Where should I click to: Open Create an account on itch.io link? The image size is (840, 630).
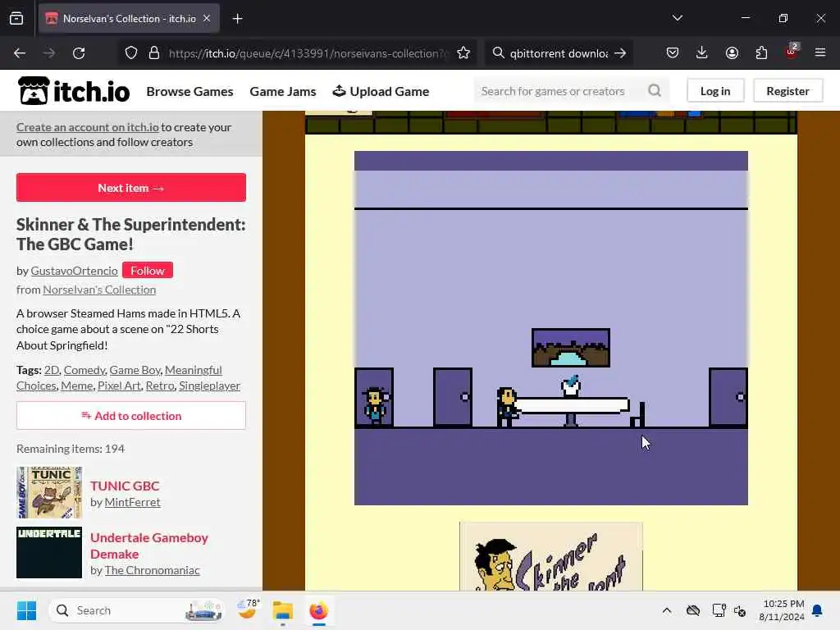click(87, 127)
